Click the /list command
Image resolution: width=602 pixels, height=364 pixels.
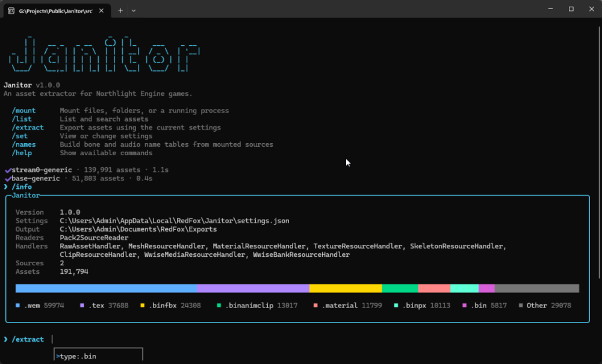tap(22, 119)
